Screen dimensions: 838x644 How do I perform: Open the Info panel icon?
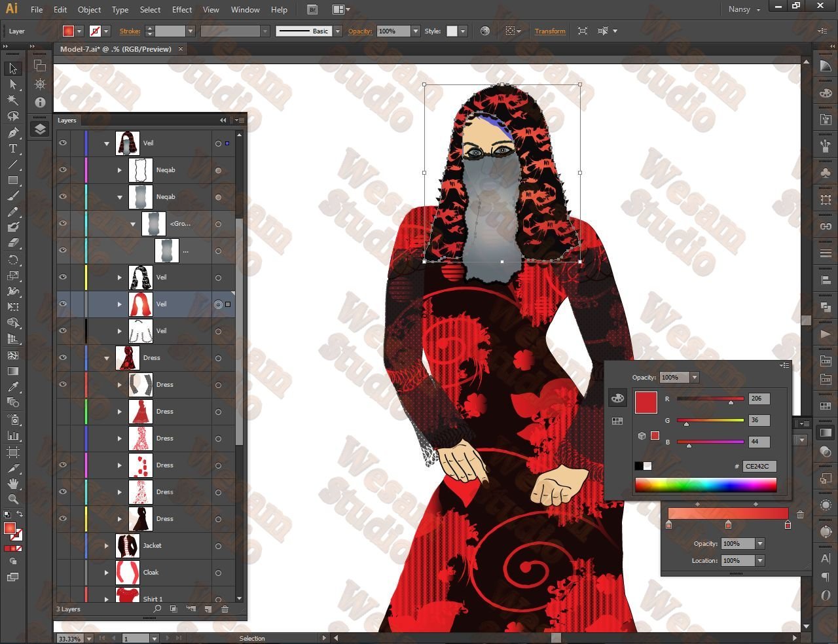tap(40, 102)
